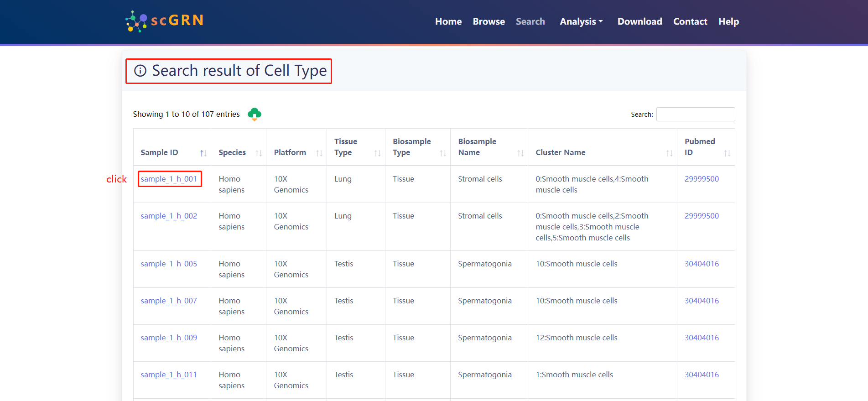Image resolution: width=868 pixels, height=401 pixels.
Task: Open Pubmed 29999500 for sample_1_h_001
Action: (x=702, y=179)
